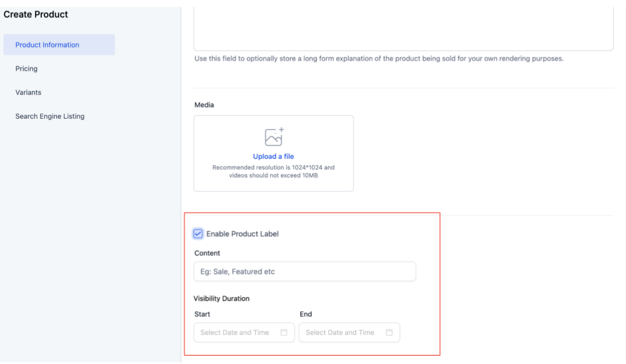The width and height of the screenshot is (626, 364).
Task: Click the Content field label
Action: pyautogui.click(x=207, y=253)
